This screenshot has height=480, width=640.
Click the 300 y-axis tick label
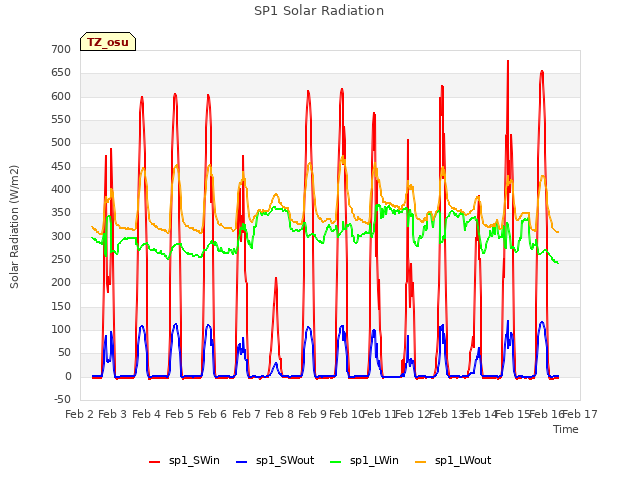pos(61,236)
